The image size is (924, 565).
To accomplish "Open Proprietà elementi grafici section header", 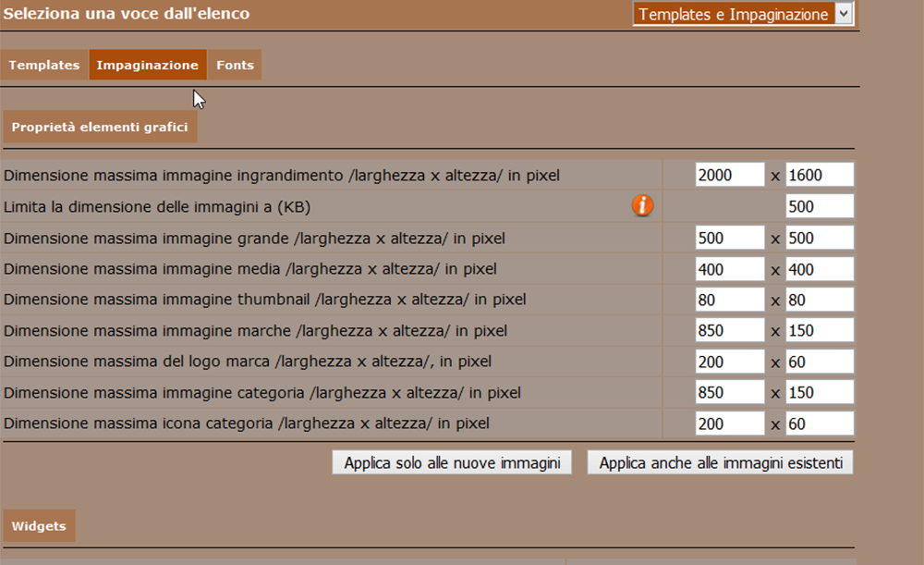I will pos(100,127).
